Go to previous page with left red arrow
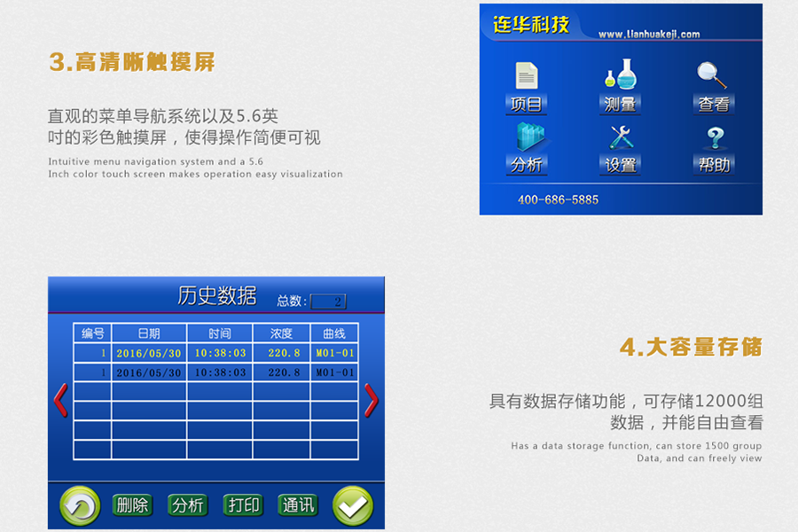The width and height of the screenshot is (798, 532). click(60, 400)
